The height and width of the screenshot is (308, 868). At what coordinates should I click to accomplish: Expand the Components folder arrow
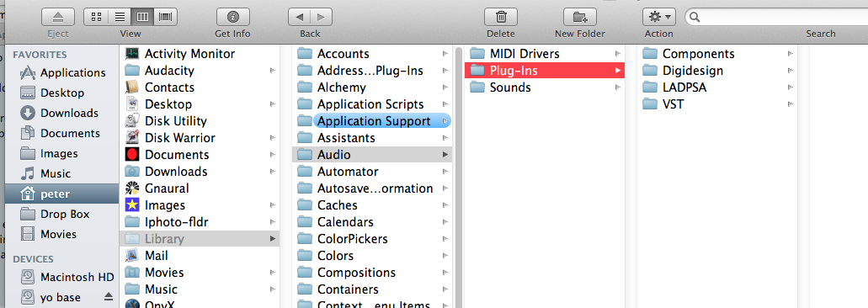pos(791,54)
